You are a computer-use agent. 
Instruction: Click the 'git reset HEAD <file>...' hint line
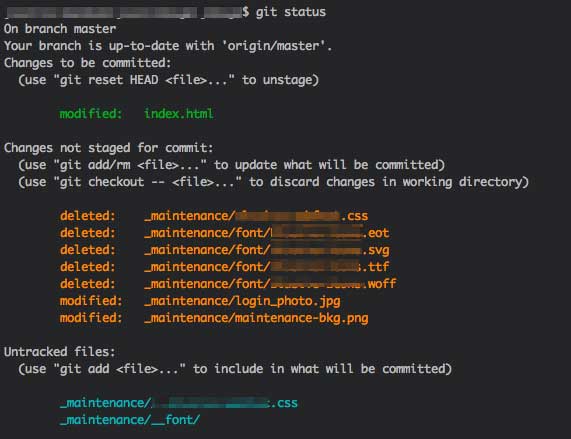pos(169,80)
